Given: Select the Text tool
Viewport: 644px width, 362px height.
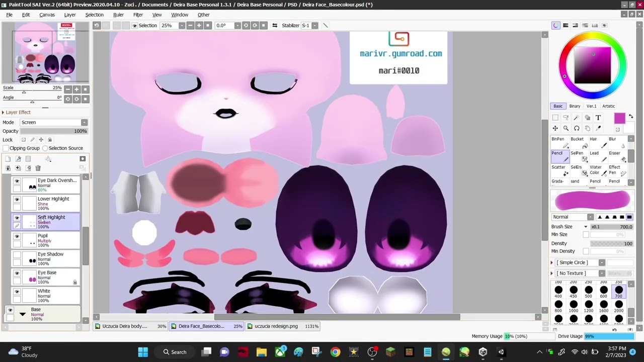Looking at the screenshot, I should [x=598, y=118].
